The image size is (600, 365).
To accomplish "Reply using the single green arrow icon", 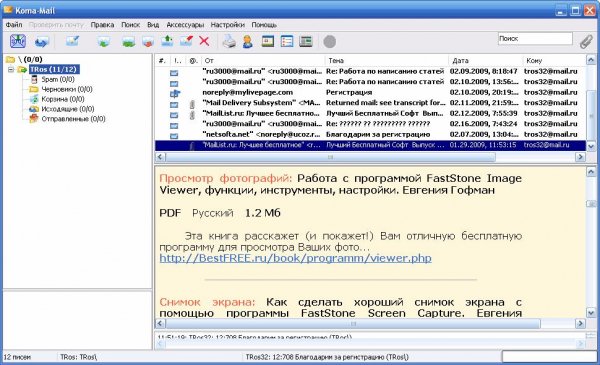I will (104, 41).
